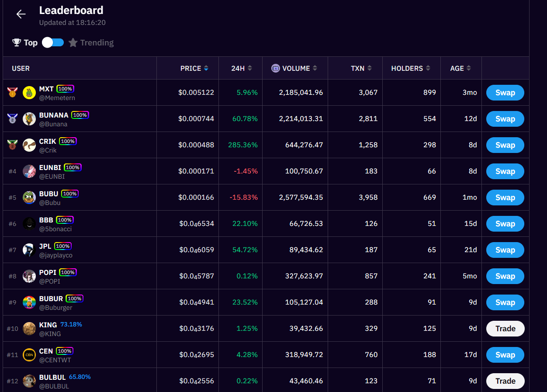Click the Trending star icon

click(x=73, y=42)
